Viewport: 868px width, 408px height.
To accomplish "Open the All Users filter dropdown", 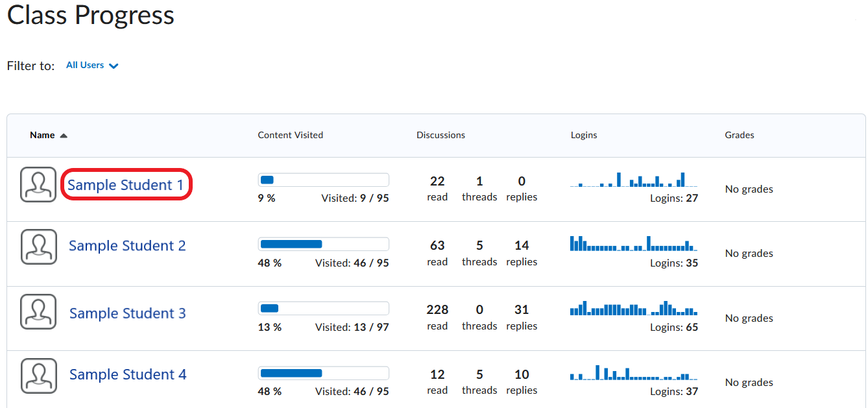I will tap(85, 65).
